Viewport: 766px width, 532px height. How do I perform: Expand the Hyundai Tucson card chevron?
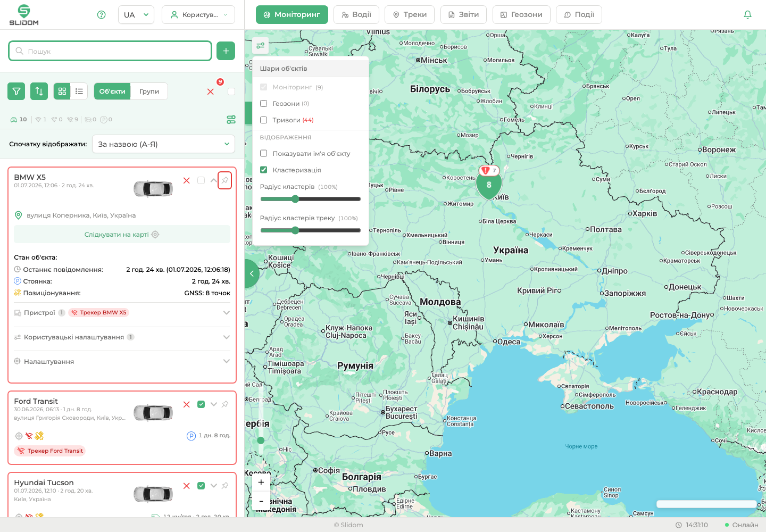[x=213, y=486]
